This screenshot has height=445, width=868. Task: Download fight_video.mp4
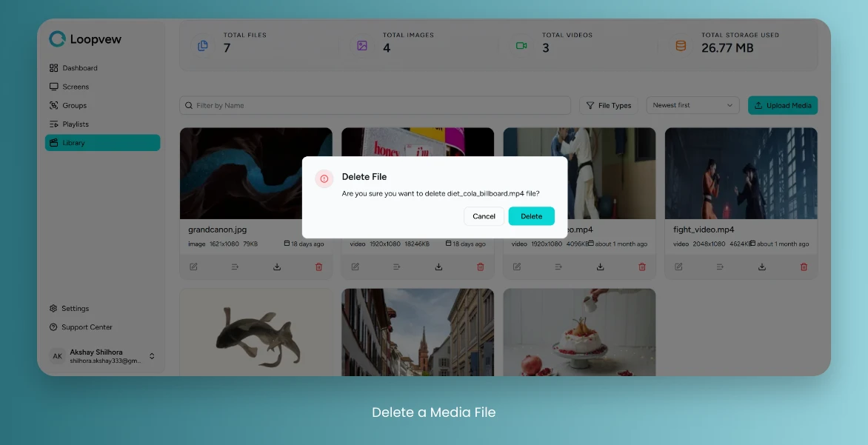[761, 267]
